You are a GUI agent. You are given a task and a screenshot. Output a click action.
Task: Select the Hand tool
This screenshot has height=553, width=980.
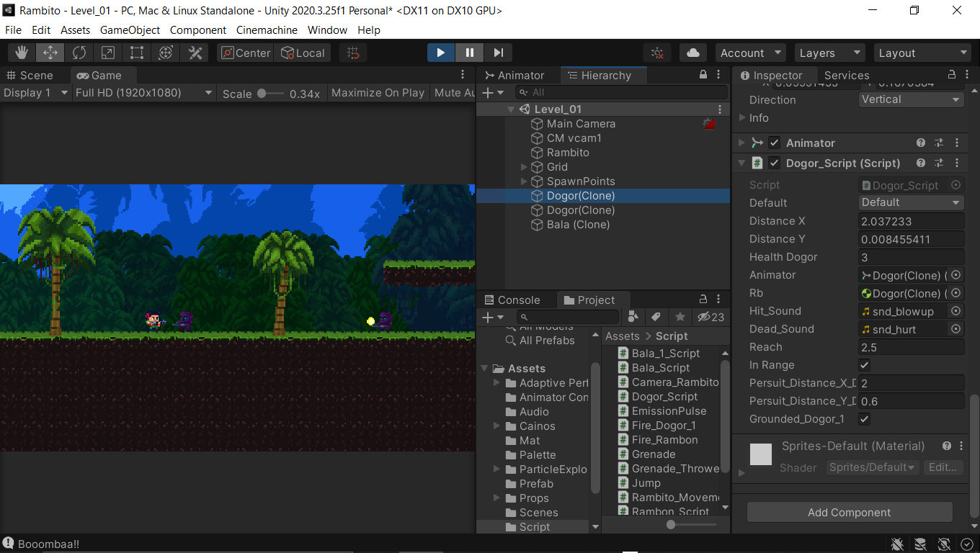pos(22,53)
